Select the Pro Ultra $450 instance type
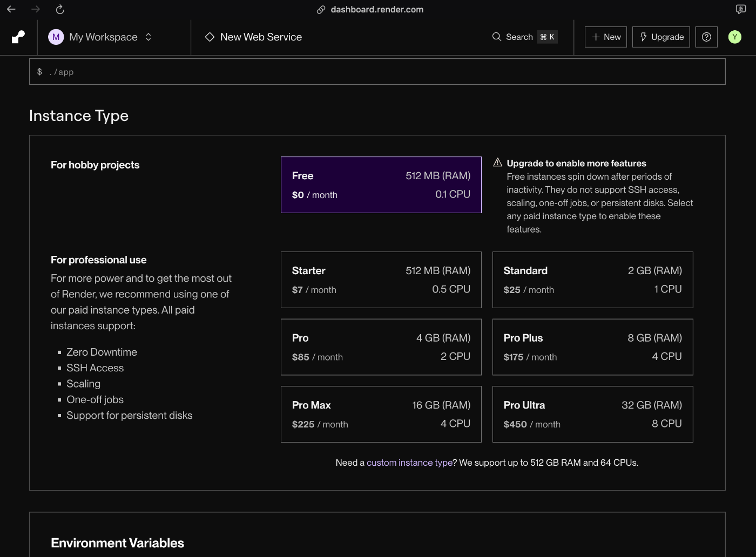 coord(593,414)
